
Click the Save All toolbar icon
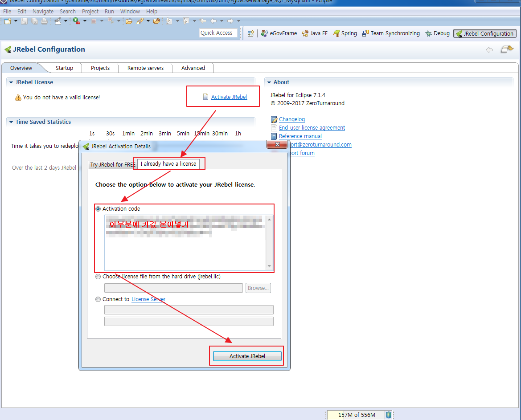pos(35,21)
